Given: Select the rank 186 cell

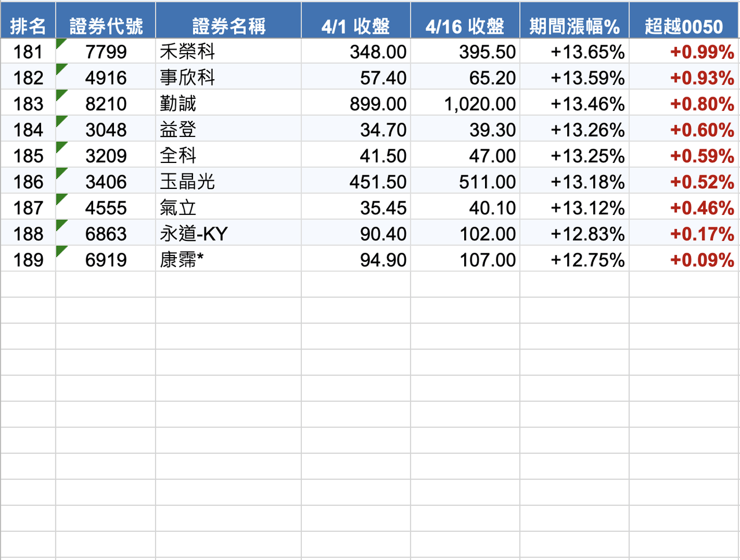Looking at the screenshot, I should click(x=28, y=181).
